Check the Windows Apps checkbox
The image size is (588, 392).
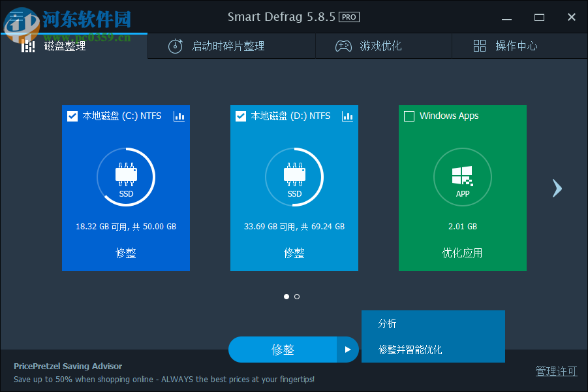[409, 116]
